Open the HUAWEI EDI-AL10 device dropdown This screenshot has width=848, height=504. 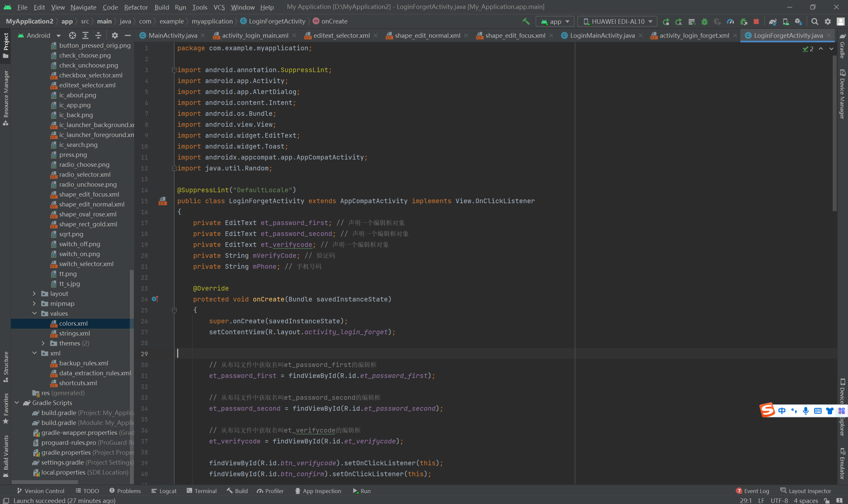pyautogui.click(x=617, y=22)
